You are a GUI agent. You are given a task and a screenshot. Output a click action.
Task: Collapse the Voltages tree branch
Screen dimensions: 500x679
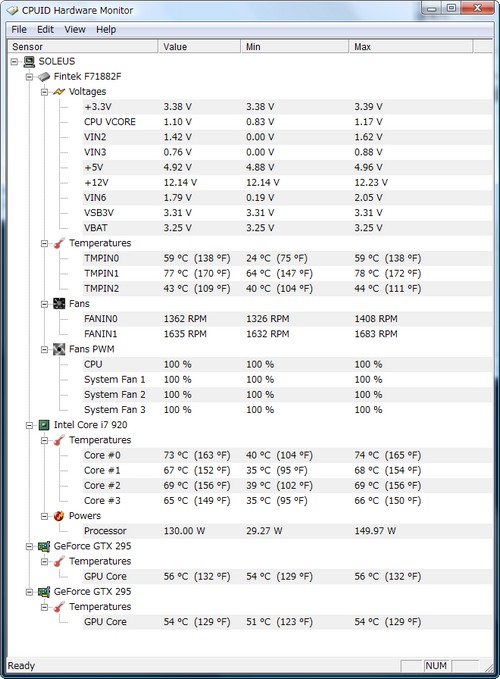point(44,92)
